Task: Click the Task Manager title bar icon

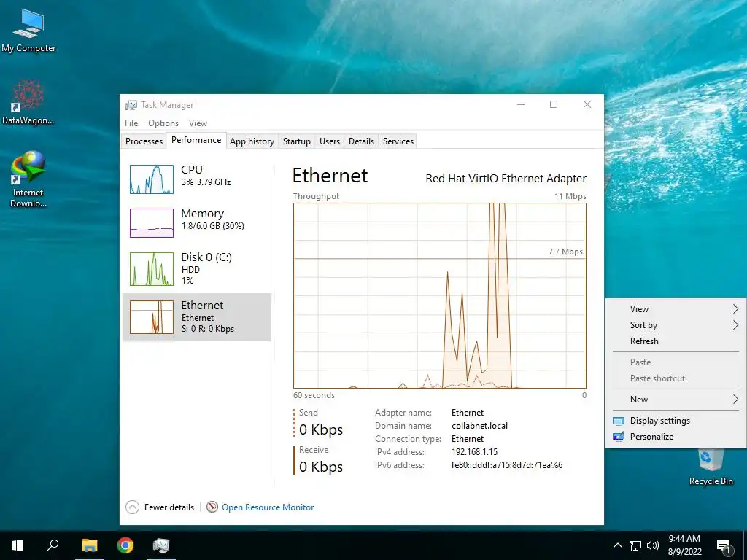Action: pos(131,105)
